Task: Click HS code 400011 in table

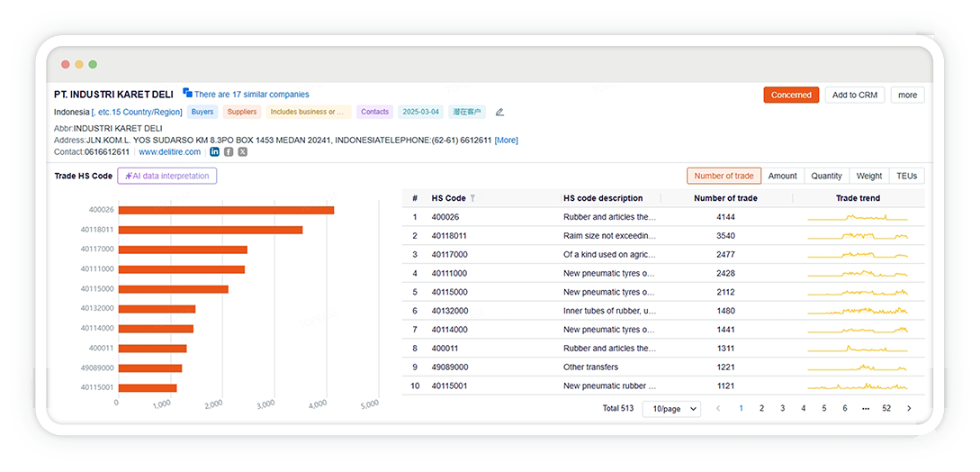Action: click(x=445, y=348)
